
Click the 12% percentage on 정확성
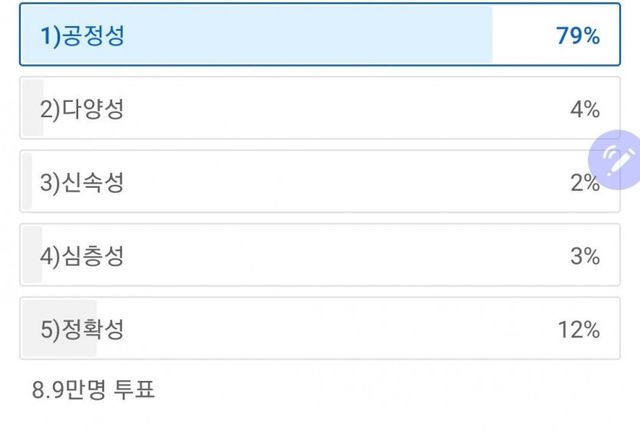pyautogui.click(x=579, y=328)
